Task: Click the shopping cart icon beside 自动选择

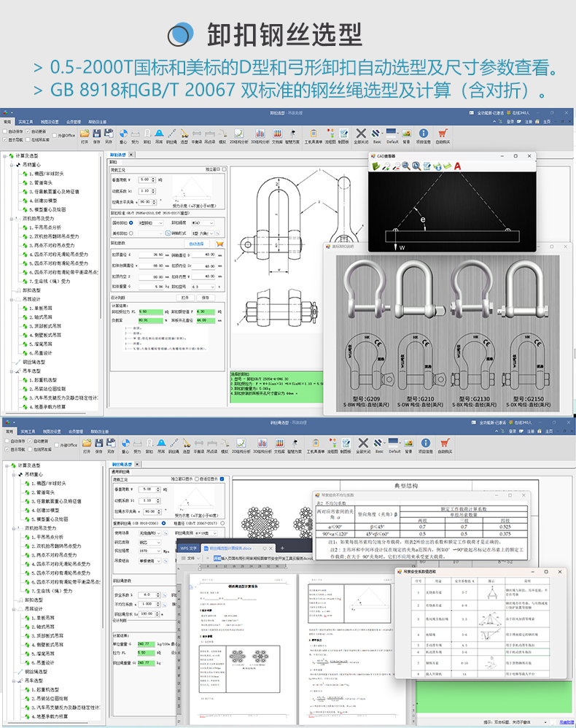Action: pos(220,244)
